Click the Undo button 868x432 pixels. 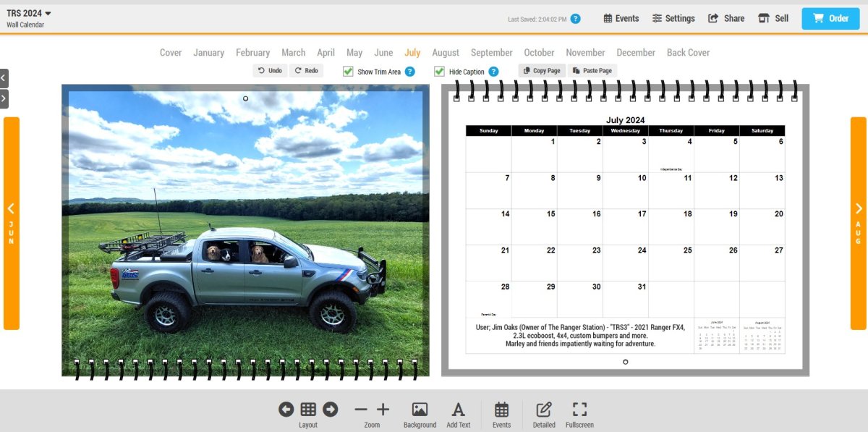click(x=271, y=71)
